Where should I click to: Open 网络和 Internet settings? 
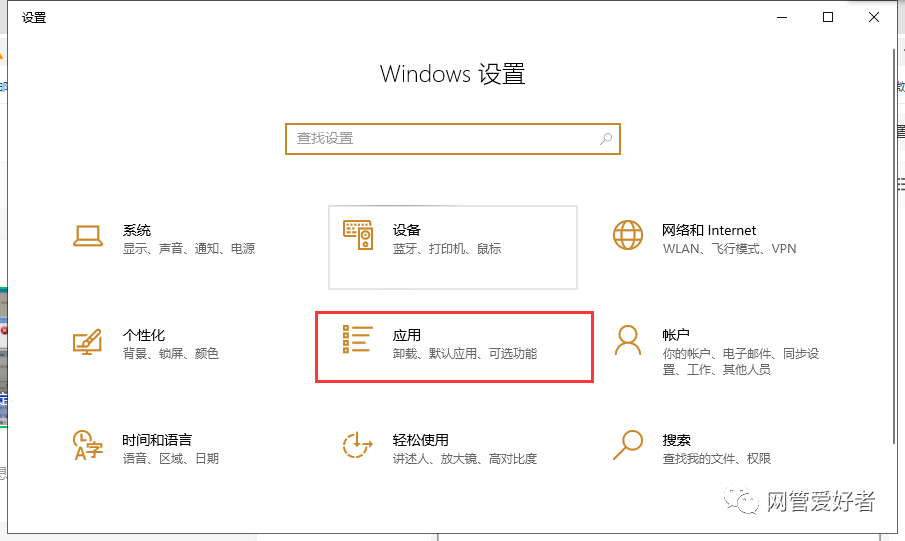click(709, 230)
